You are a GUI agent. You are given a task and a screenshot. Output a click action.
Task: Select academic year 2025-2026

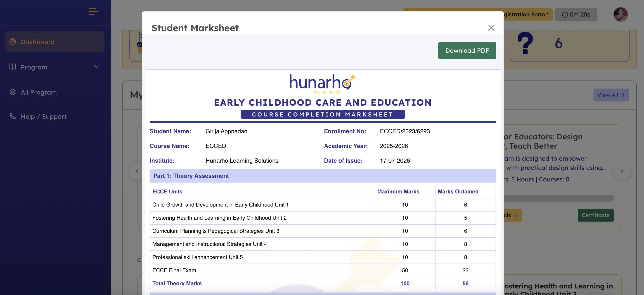click(x=394, y=146)
